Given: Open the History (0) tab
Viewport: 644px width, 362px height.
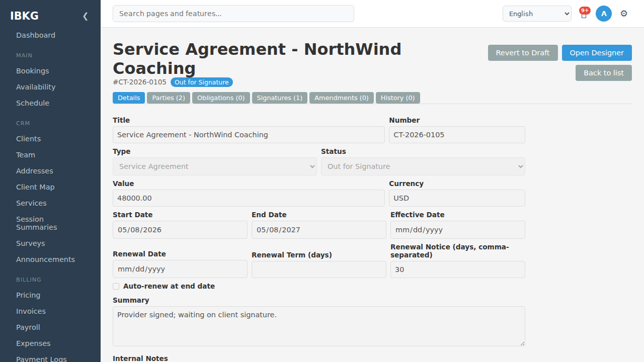Looking at the screenshot, I should tap(398, 98).
